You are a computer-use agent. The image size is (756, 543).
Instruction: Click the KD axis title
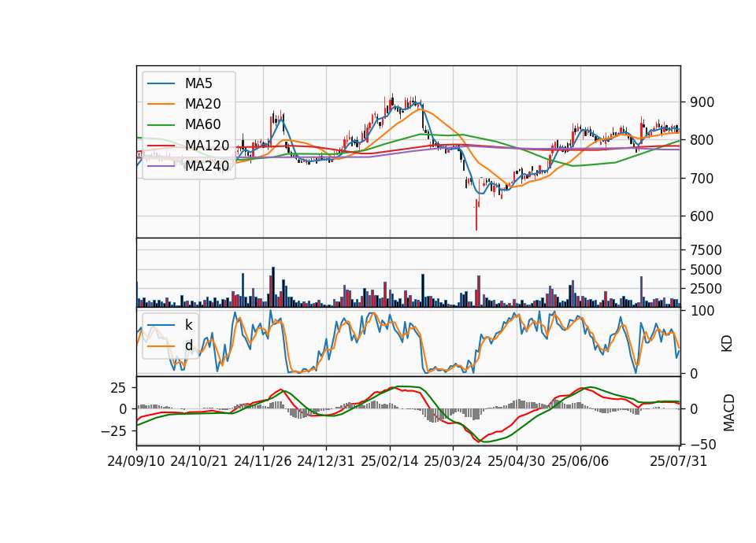click(x=727, y=343)
